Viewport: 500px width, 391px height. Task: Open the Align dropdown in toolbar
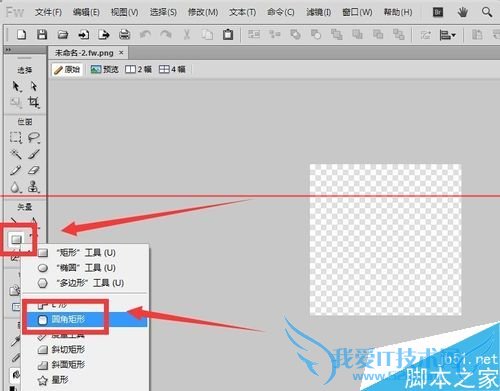point(447,34)
